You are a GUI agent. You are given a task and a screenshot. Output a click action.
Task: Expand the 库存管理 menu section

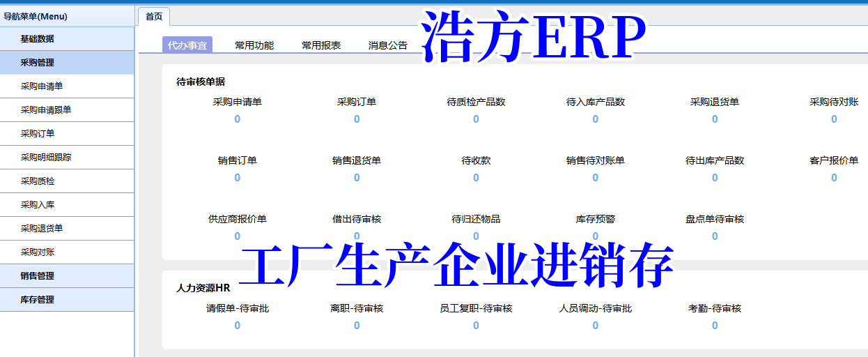(37, 300)
